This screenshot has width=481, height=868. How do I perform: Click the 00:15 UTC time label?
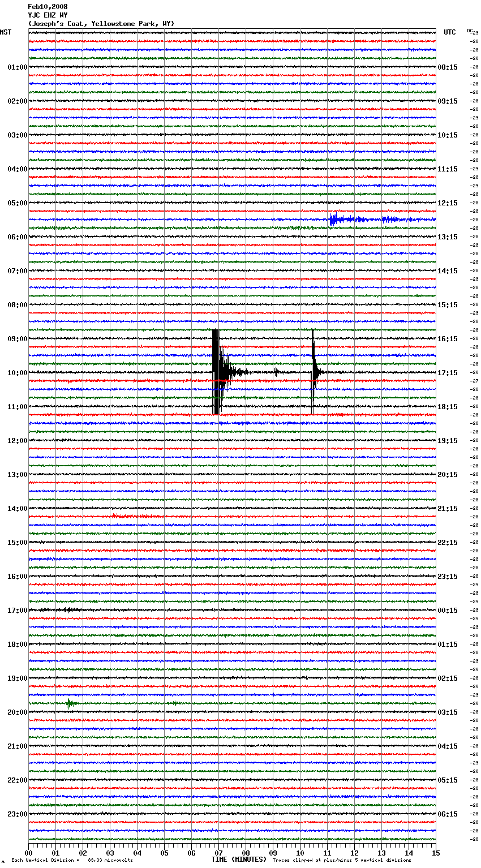coord(448,611)
